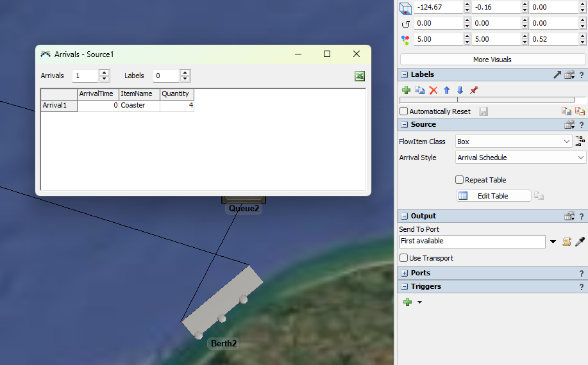Open FlowItem Class tree browser icon
588x365 pixels.
pyautogui.click(x=580, y=142)
